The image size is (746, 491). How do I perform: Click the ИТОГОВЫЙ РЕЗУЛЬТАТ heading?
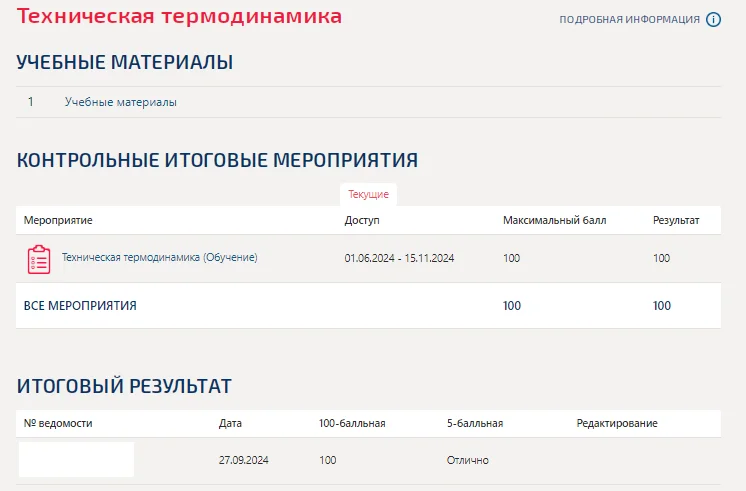coord(124,386)
